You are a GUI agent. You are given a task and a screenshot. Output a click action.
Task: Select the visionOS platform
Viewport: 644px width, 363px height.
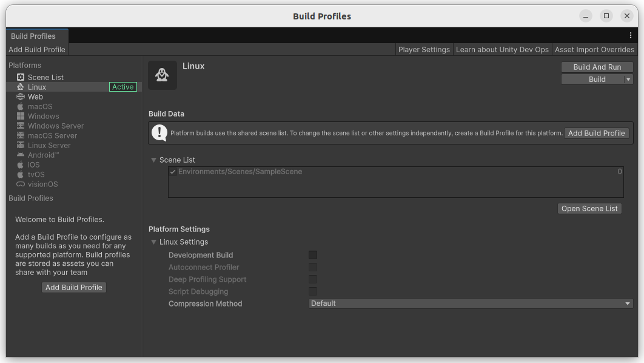coord(74,184)
